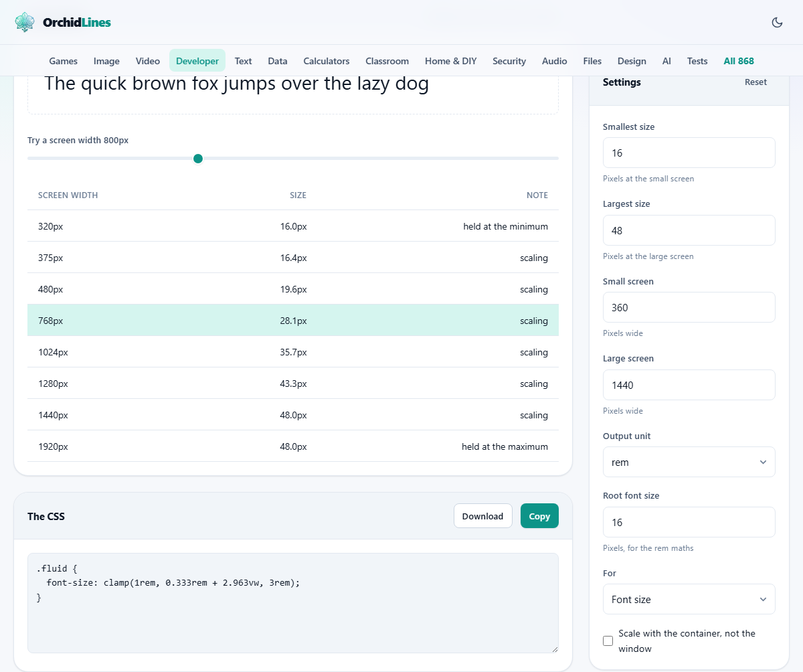803x672 pixels.
Task: Open the Image category
Action: tap(106, 61)
